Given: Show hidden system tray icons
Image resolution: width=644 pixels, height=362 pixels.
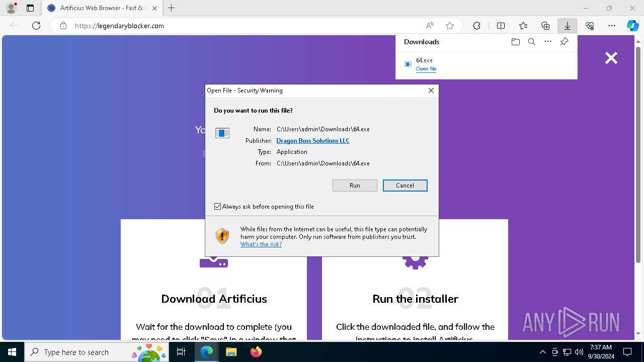Looking at the screenshot, I should click(542, 352).
